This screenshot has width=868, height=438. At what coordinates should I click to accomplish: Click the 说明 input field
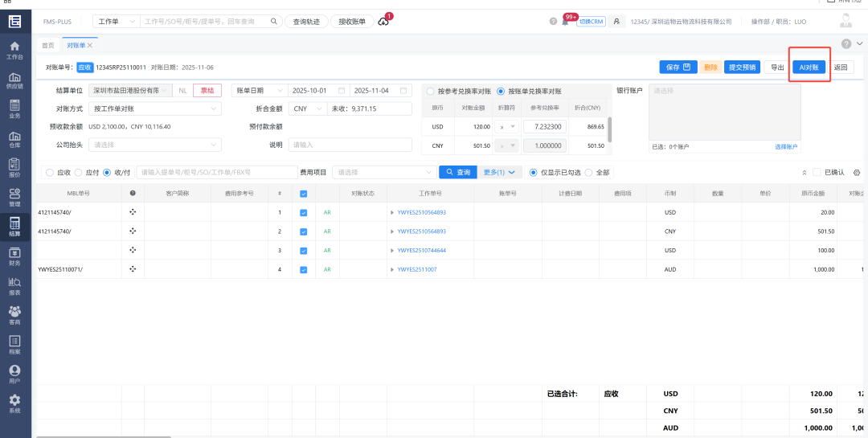pyautogui.click(x=350, y=145)
